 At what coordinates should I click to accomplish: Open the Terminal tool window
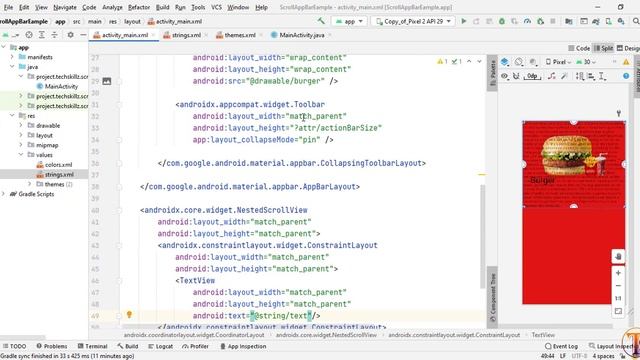92,346
